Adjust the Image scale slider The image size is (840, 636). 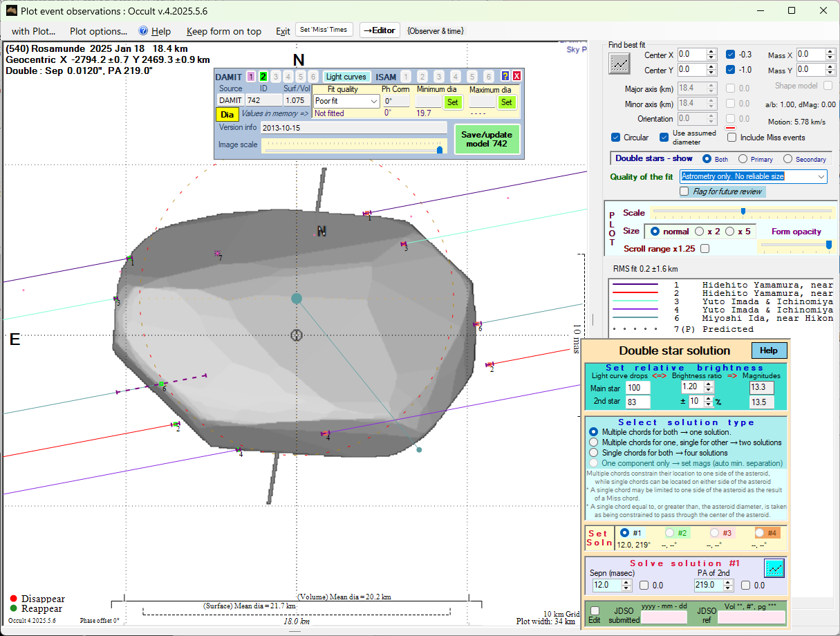(x=439, y=149)
